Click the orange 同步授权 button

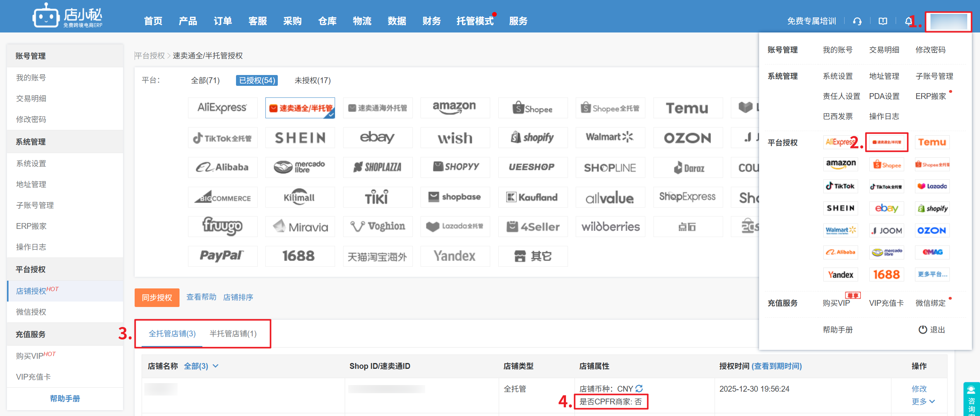click(157, 298)
